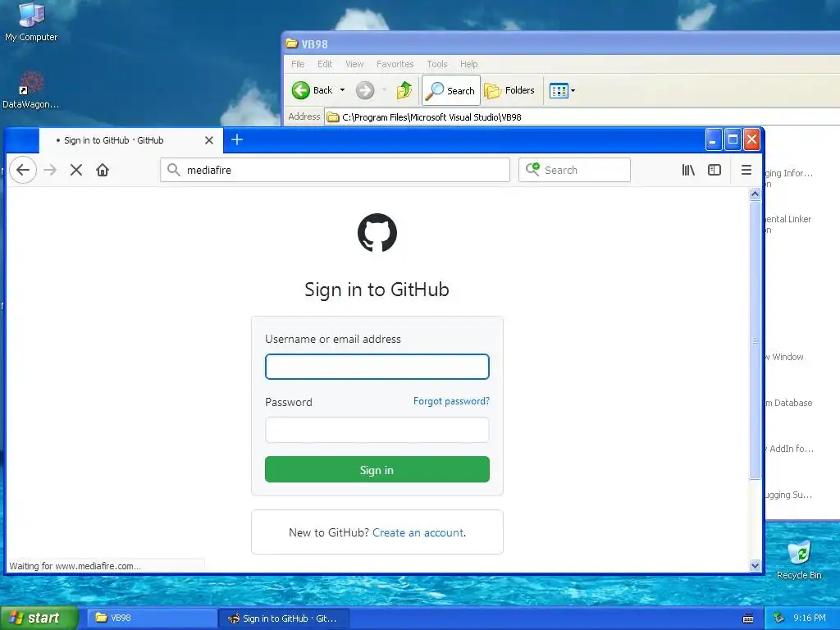Click the Password field
840x630 pixels.
pyautogui.click(x=377, y=430)
